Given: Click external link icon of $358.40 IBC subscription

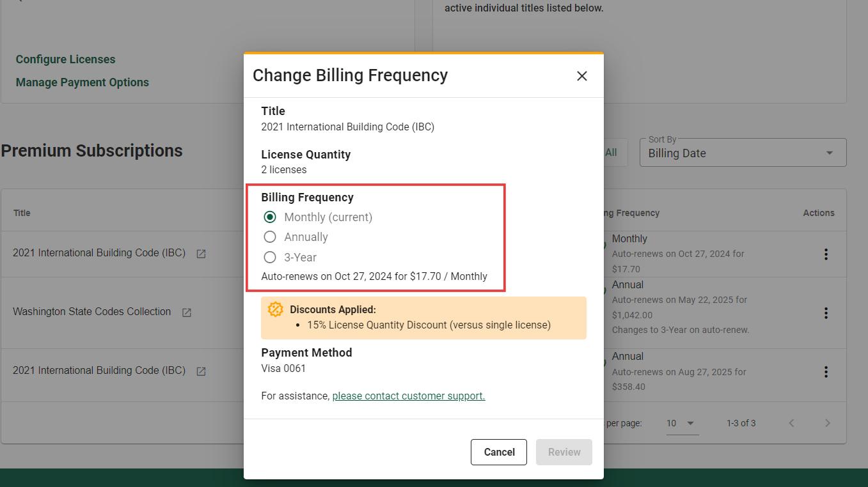Looking at the screenshot, I should 201,371.
